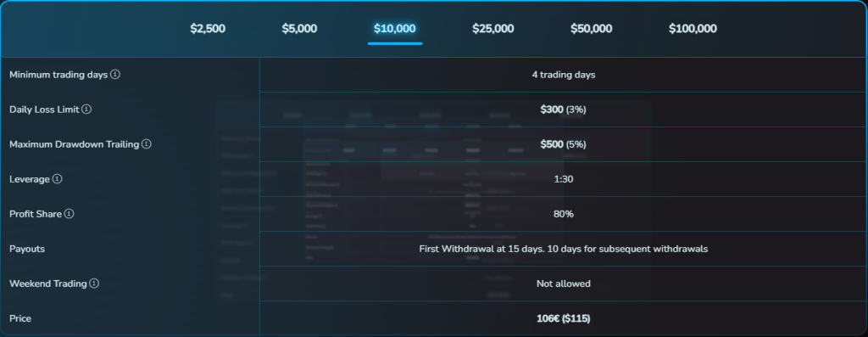Viewport: 868px width, 337px height.
Task: Show Maximum Drawdown Trailing info tooltip icon
Action: tap(146, 144)
